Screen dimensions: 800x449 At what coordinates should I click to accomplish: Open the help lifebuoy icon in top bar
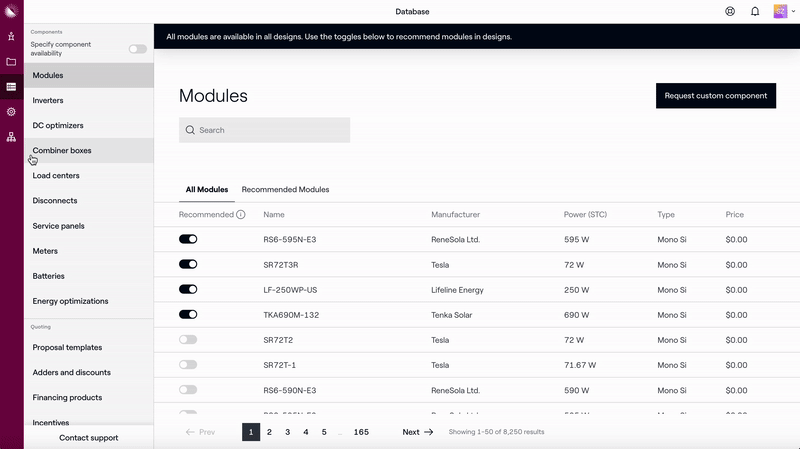click(x=729, y=12)
